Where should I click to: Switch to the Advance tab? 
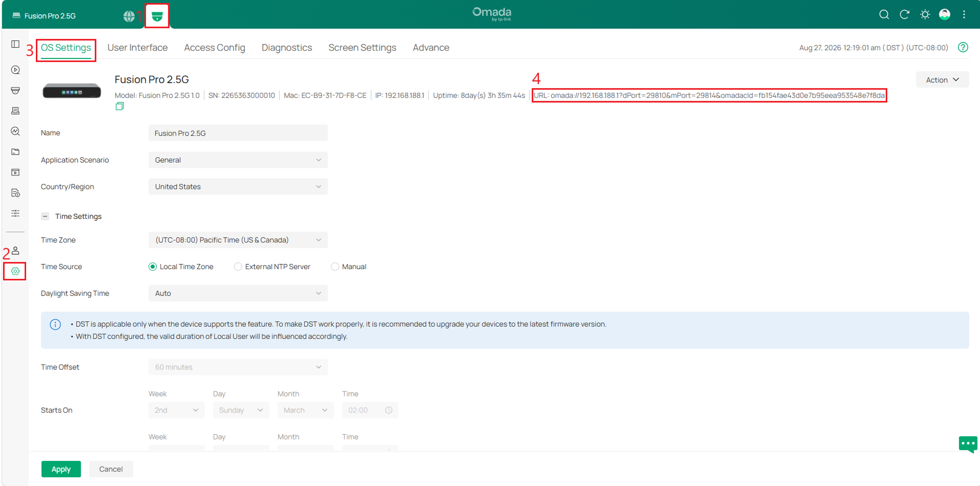coord(431,48)
